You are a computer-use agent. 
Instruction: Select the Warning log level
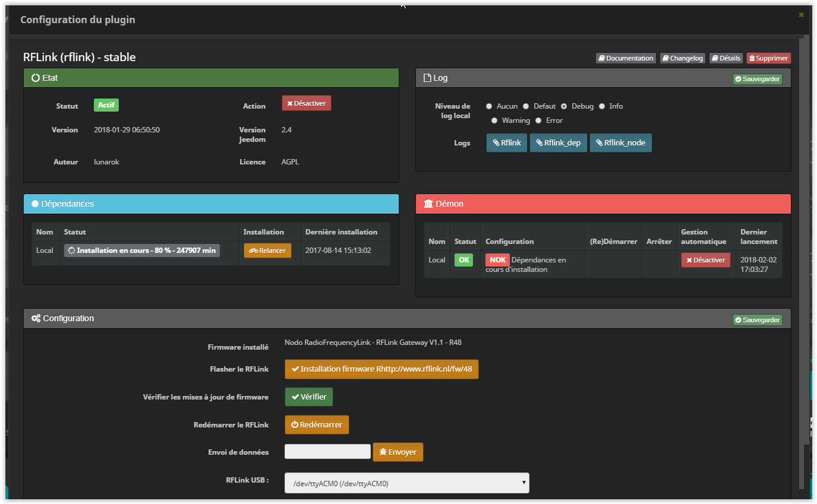point(494,121)
